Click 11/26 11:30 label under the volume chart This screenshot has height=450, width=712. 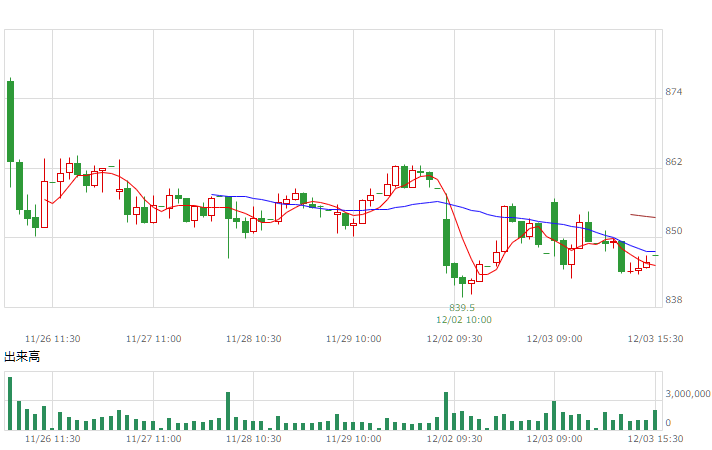click(53, 439)
